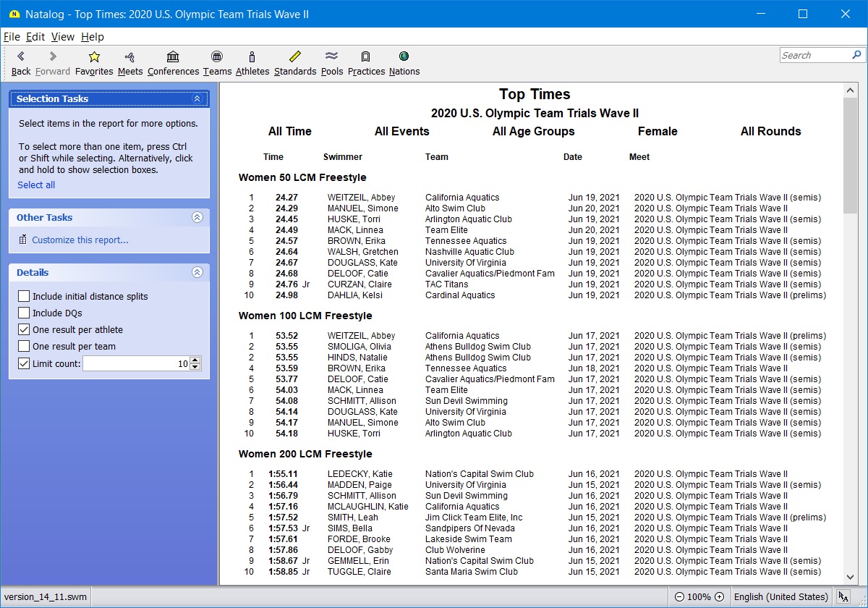Open the Conferences section

173,63
